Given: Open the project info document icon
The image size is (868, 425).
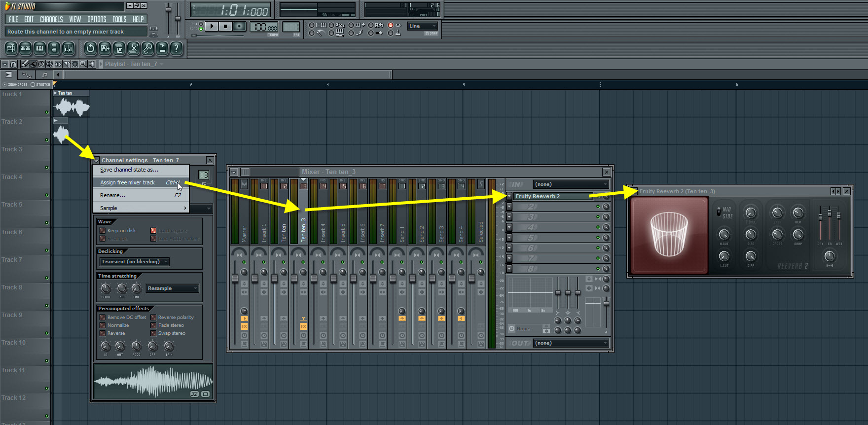Looking at the screenshot, I should click(x=162, y=48).
